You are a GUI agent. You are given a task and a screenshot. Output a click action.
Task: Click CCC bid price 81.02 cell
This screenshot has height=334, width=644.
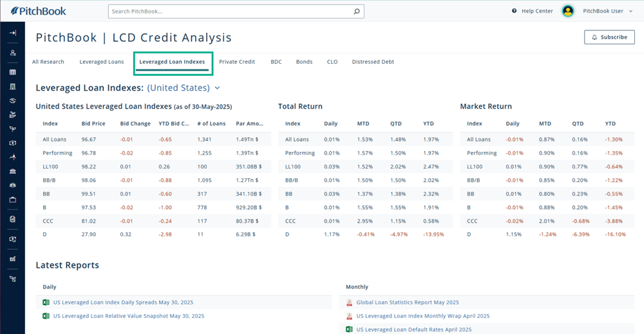tap(89, 221)
